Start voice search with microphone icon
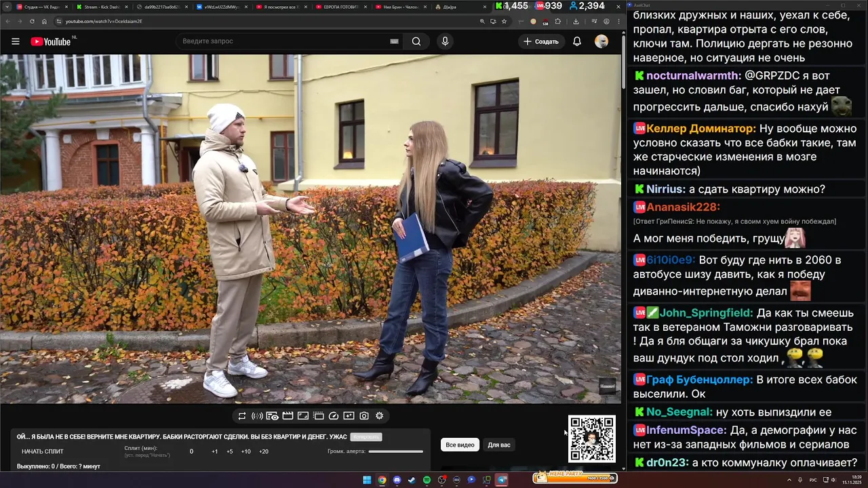 tap(445, 41)
